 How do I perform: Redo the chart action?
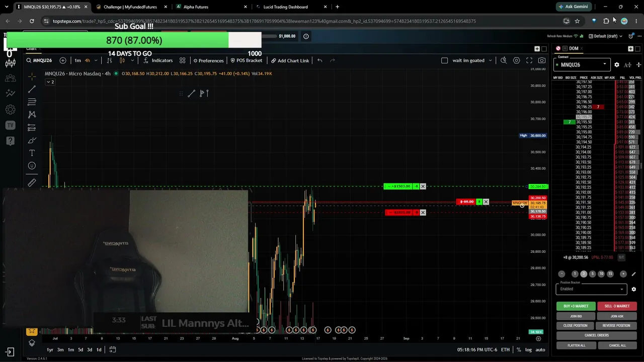coord(333,60)
